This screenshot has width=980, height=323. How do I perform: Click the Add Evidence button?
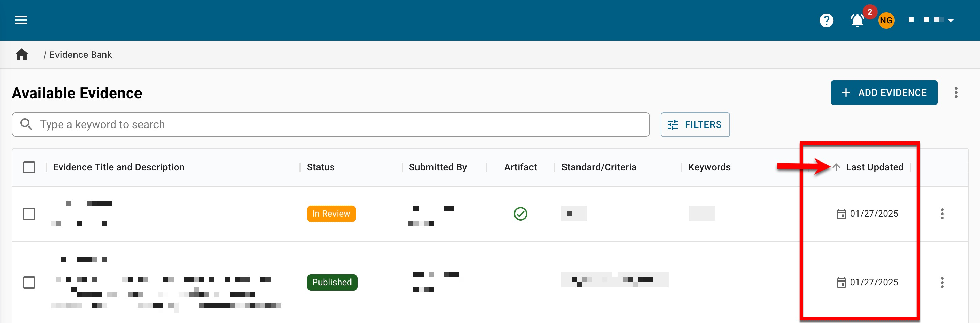[883, 93]
